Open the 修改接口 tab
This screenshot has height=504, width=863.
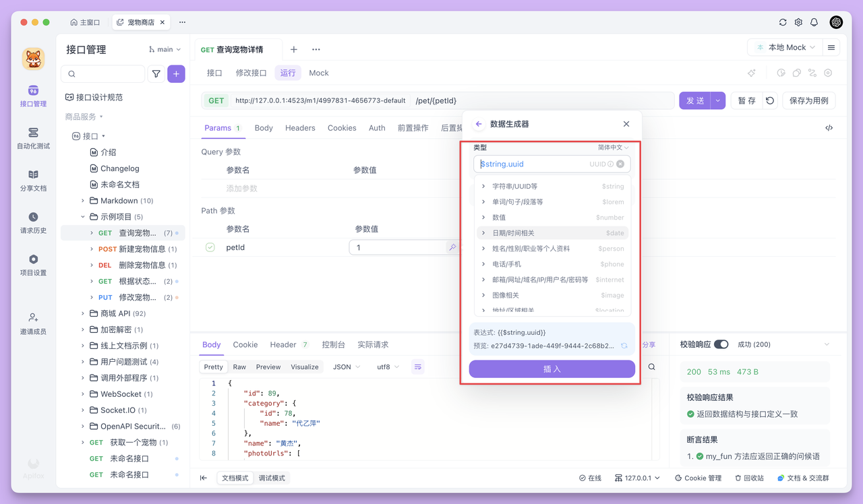pos(251,73)
